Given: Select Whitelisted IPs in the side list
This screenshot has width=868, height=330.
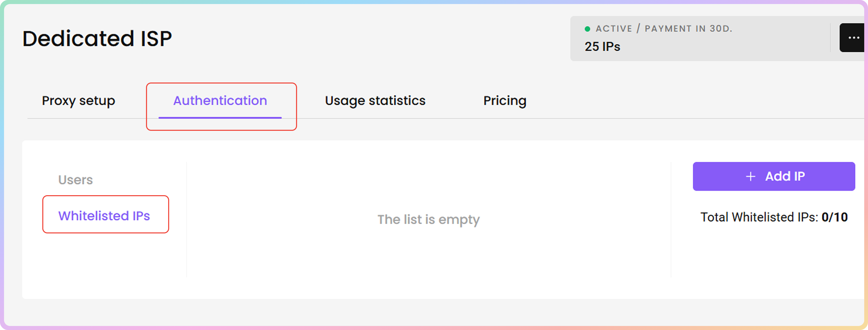Looking at the screenshot, I should pos(104,216).
